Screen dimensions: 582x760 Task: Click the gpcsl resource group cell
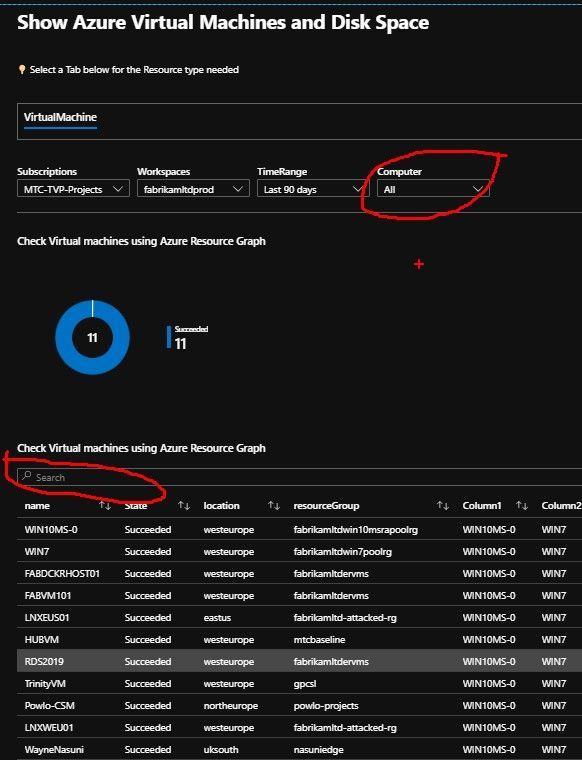[x=305, y=684]
